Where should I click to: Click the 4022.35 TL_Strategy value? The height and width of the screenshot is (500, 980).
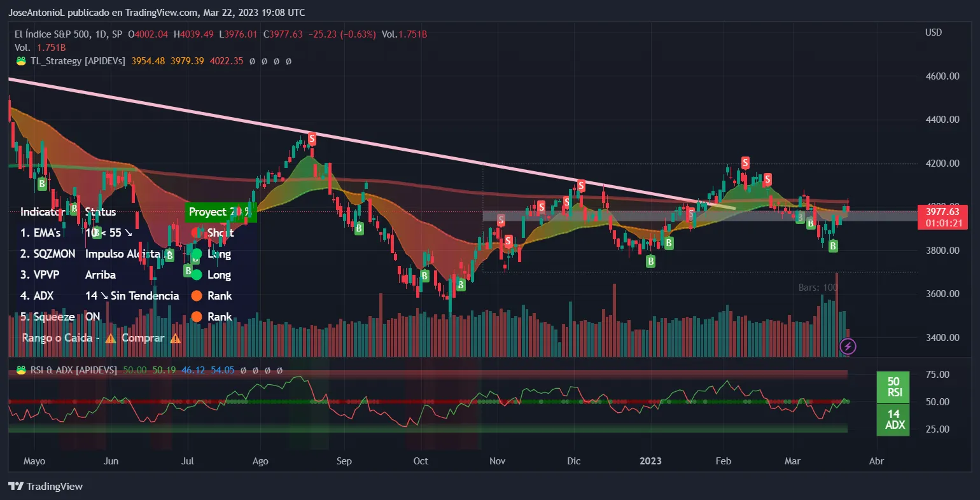[227, 61]
